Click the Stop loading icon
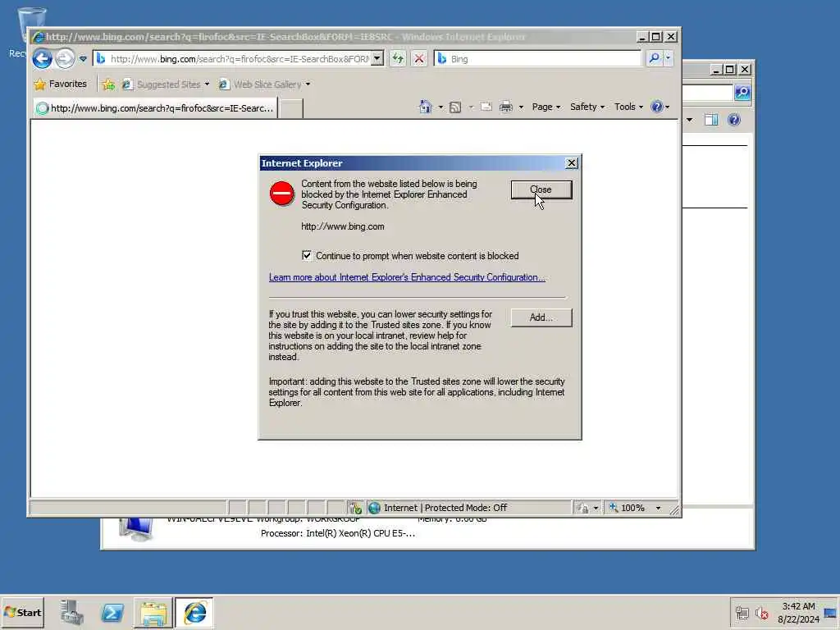This screenshot has height=630, width=840. [x=419, y=58]
